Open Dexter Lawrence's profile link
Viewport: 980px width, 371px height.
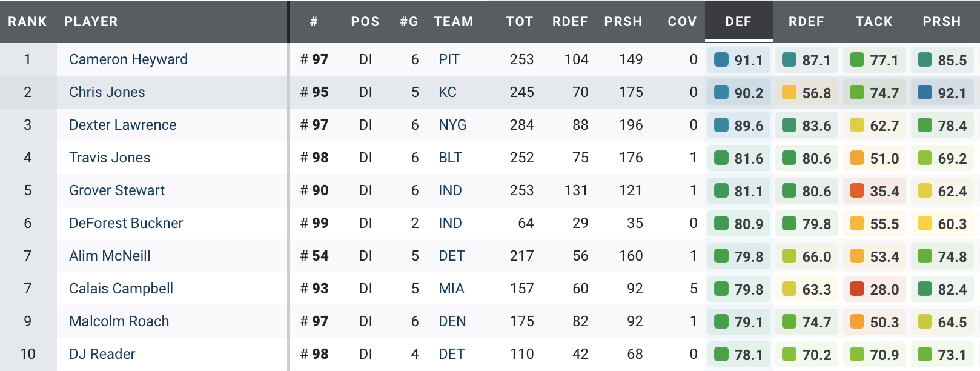[x=123, y=125]
